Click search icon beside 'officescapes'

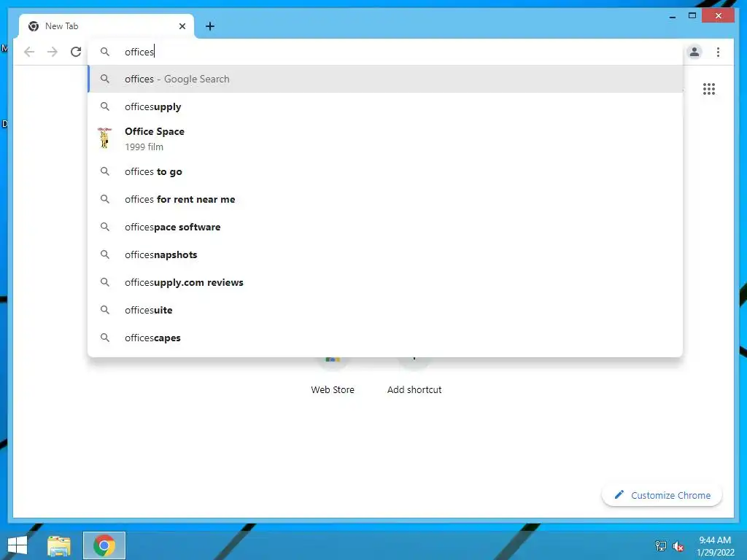click(105, 338)
